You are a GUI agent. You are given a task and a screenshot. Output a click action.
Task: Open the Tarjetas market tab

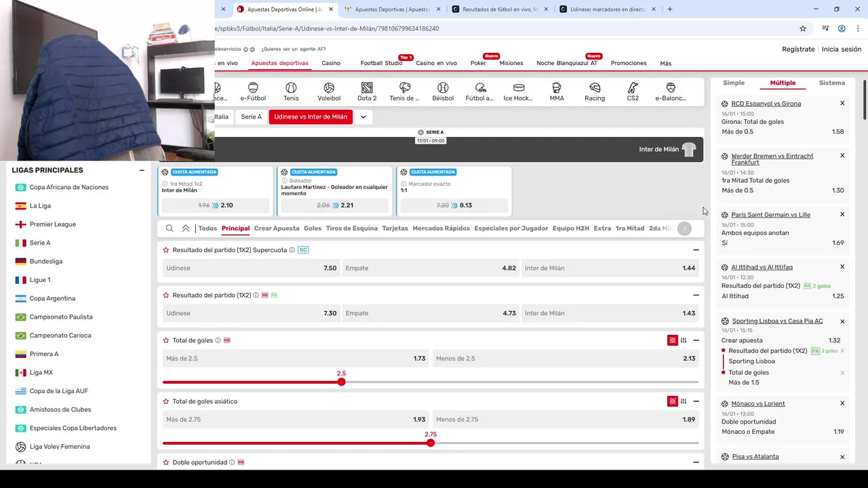click(x=395, y=228)
